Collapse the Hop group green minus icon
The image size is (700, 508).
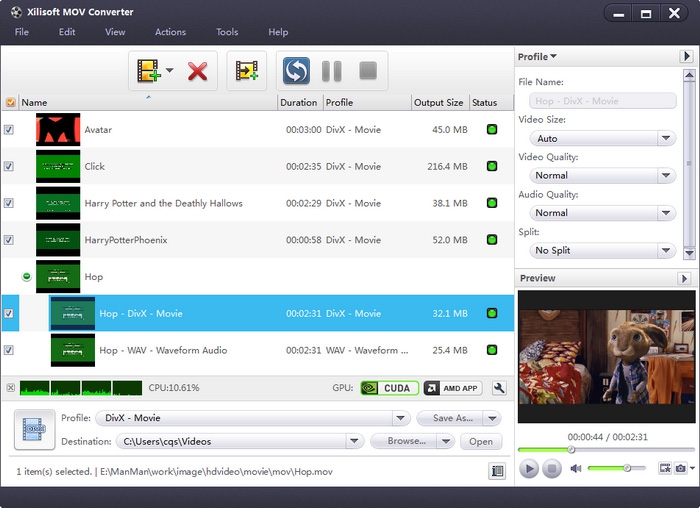[27, 276]
